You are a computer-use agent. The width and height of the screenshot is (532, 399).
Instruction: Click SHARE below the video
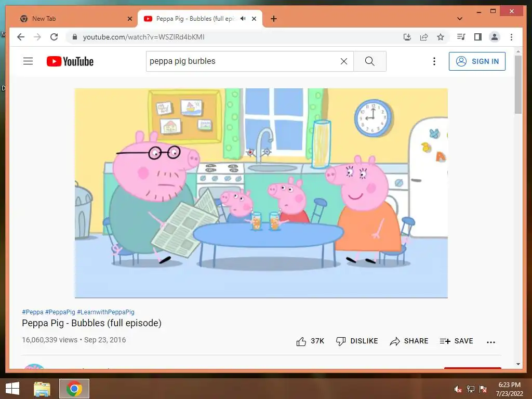point(409,341)
